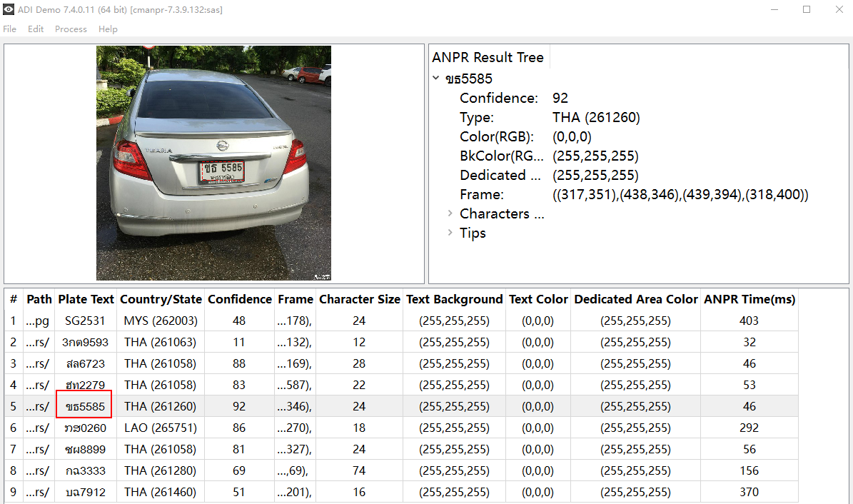Image resolution: width=853 pixels, height=504 pixels.
Task: Click ANPR time value 370
Action: 749,492
